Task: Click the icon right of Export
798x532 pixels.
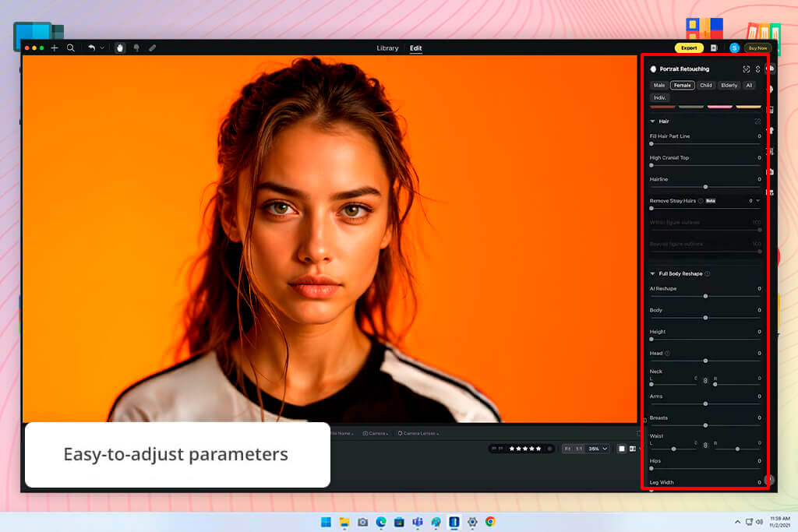Action: coord(714,48)
